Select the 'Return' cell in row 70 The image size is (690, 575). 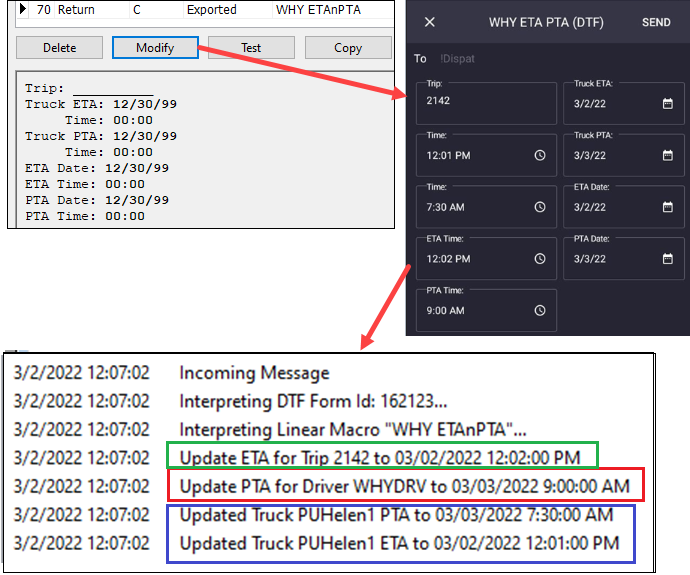[92, 10]
